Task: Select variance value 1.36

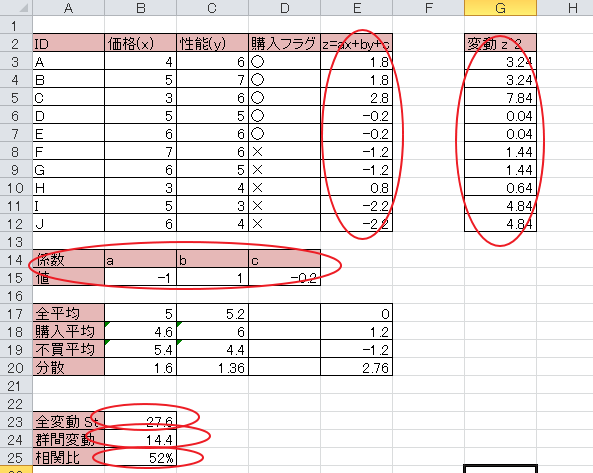Action: (212, 367)
